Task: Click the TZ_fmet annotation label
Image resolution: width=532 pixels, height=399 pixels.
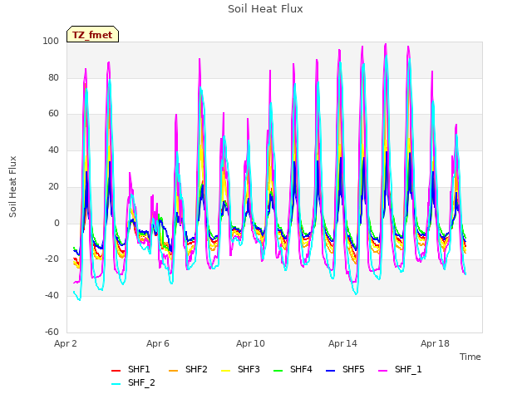Action: point(92,35)
